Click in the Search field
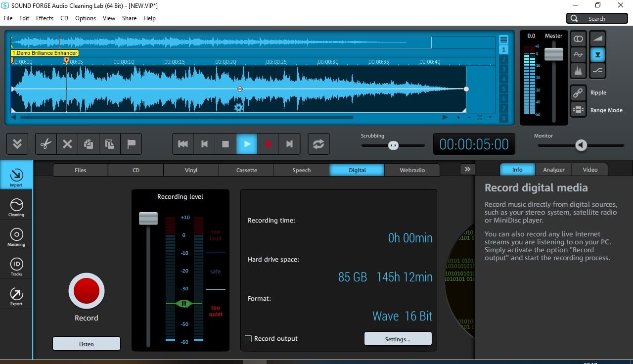Image resolution: width=633 pixels, height=364 pixels. click(597, 18)
